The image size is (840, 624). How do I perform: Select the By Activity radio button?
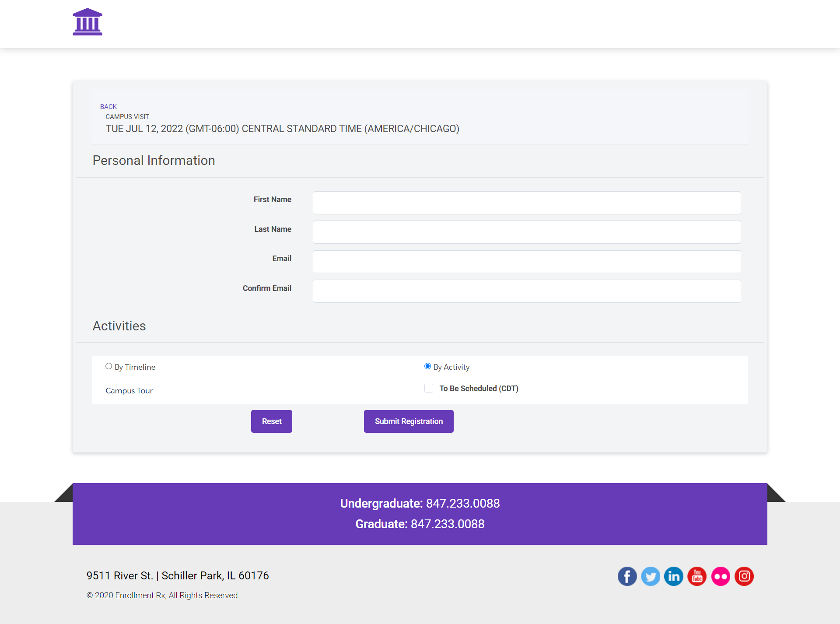tap(427, 366)
